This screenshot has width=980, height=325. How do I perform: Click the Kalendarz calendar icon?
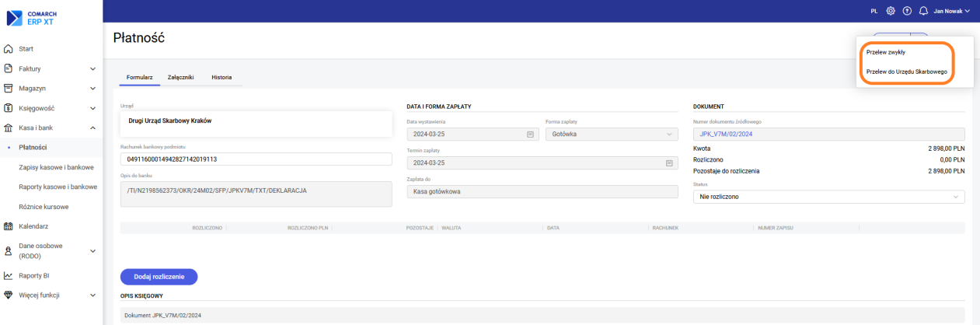[x=9, y=226]
